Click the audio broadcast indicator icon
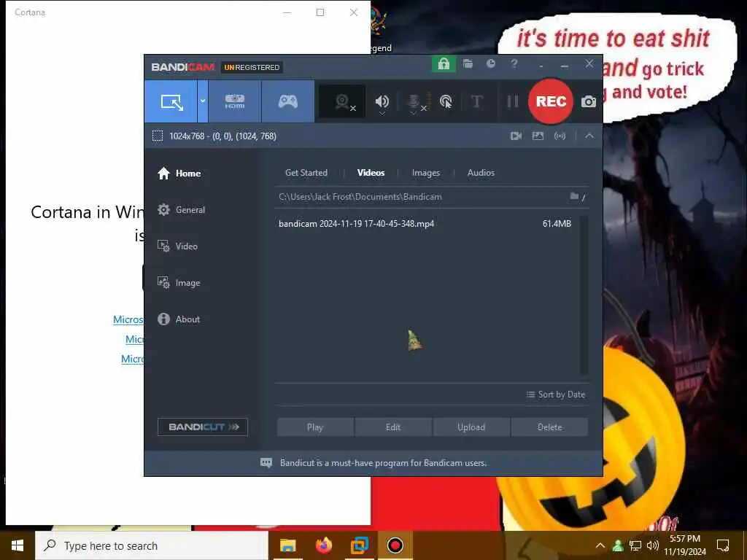This screenshot has width=747, height=560. [x=560, y=136]
